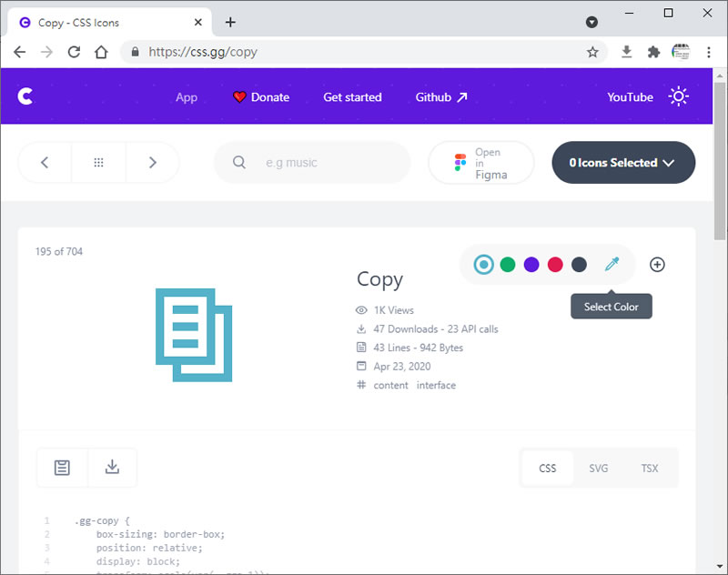
Task: Expand the 0 Icons Selected dropdown
Action: [623, 163]
